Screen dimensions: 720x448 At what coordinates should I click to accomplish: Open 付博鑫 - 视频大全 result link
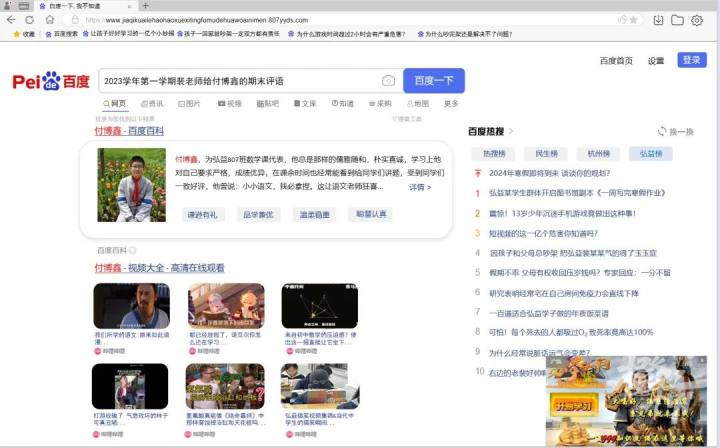[x=159, y=268]
